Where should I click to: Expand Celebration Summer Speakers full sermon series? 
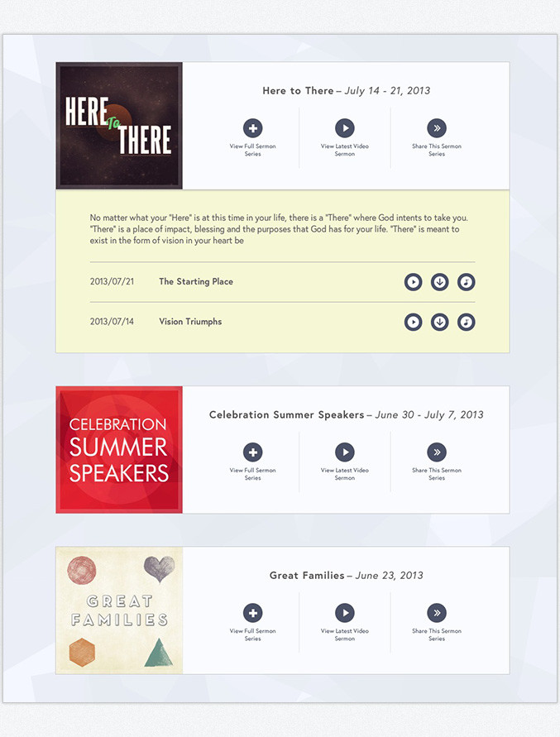pos(252,452)
